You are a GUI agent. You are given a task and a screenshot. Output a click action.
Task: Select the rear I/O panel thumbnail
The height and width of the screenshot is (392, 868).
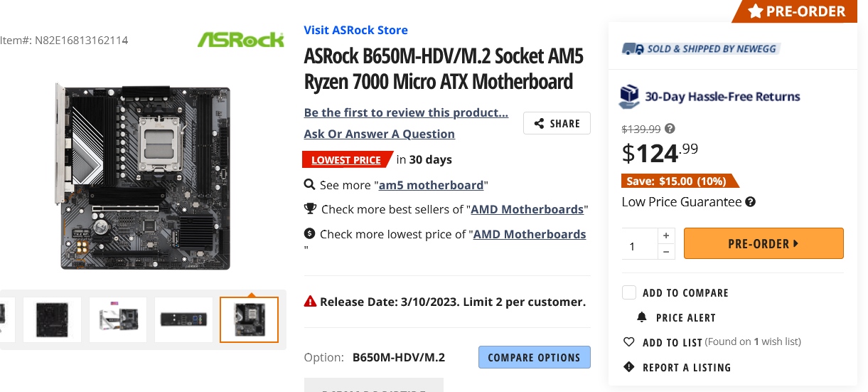tap(183, 319)
